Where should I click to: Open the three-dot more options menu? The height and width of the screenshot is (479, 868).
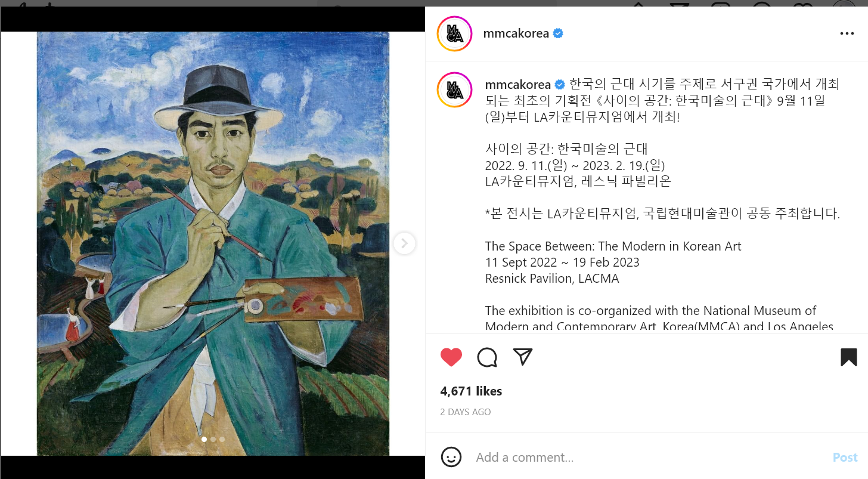[x=847, y=33]
